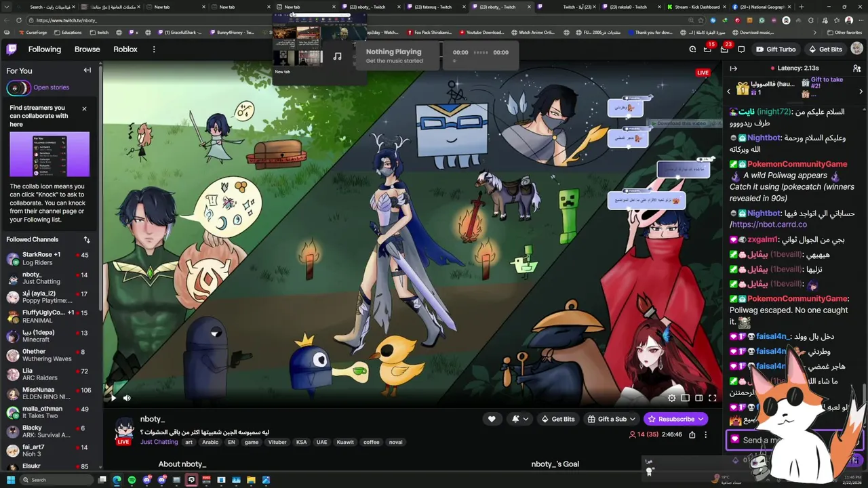This screenshot has height=488, width=868.
Task: Open the Twitch home logo
Action: pos(12,49)
